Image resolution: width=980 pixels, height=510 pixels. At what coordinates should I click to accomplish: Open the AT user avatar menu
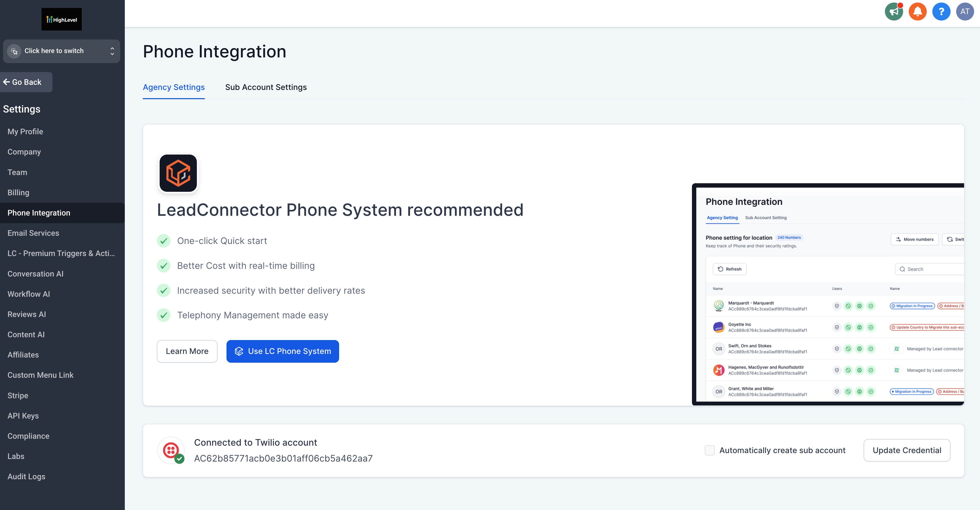tap(965, 12)
